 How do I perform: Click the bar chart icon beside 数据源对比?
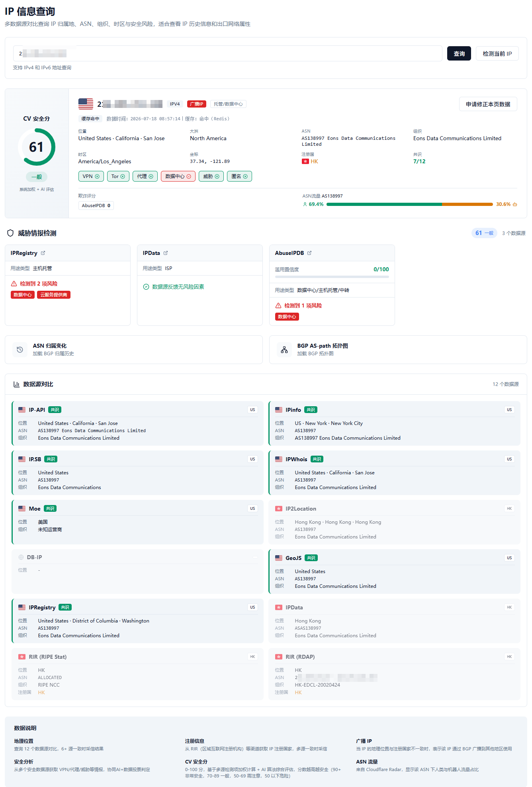click(16, 384)
